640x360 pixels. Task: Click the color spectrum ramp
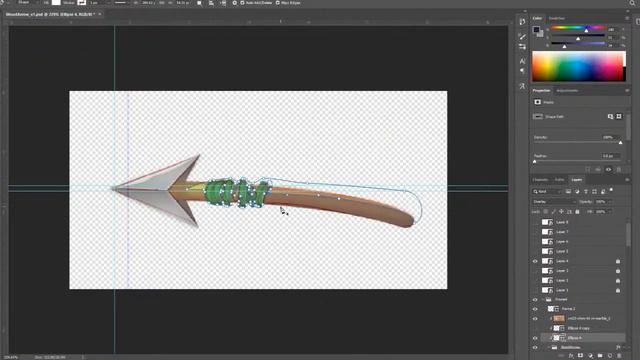click(578, 66)
